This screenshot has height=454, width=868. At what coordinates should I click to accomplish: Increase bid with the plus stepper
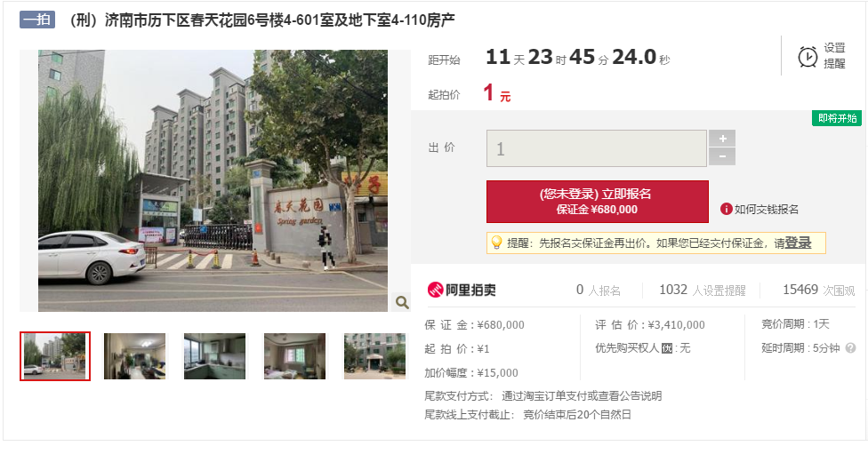[x=722, y=139]
